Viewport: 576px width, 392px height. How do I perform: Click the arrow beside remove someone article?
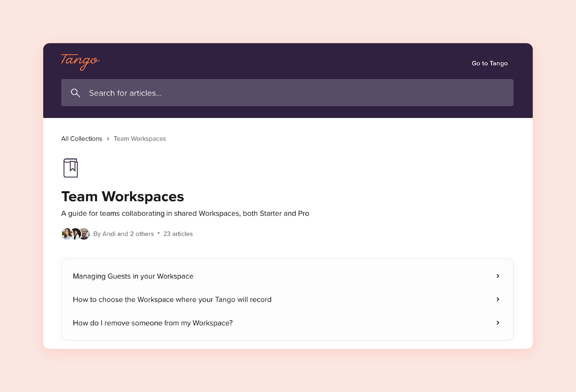point(498,323)
